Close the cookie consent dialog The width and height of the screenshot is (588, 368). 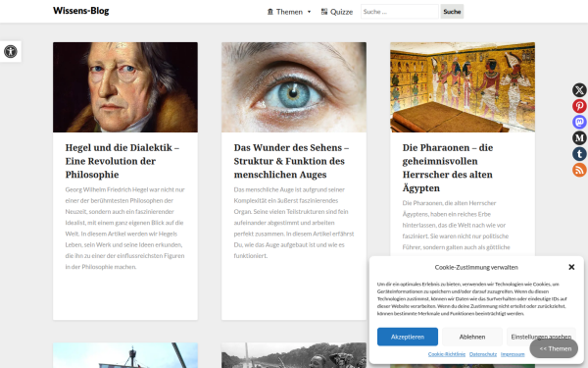pyautogui.click(x=571, y=267)
